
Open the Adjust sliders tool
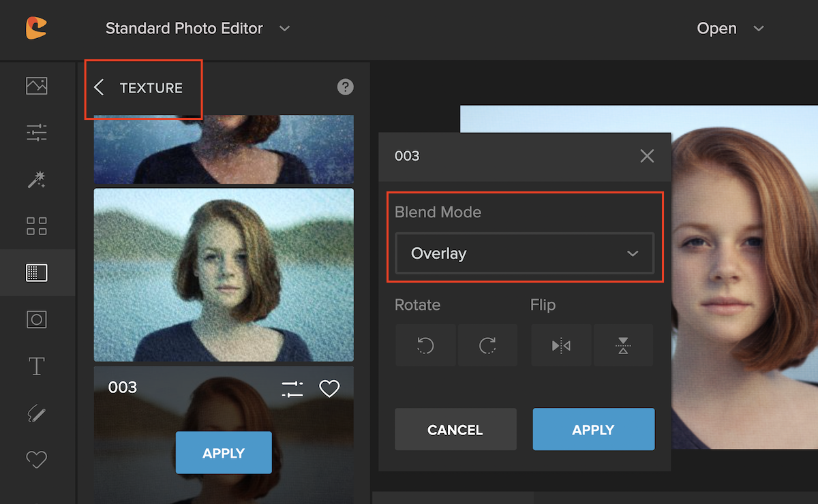coord(36,132)
